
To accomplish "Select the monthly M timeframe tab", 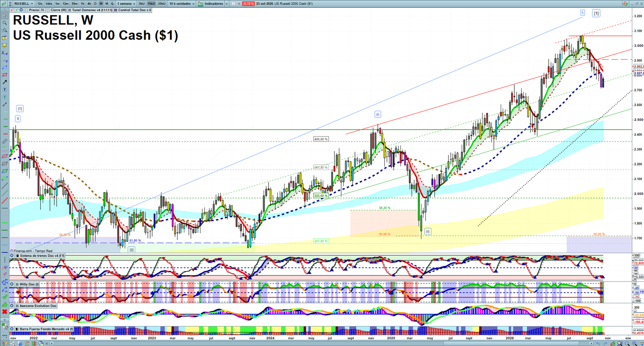I will coord(107,4).
